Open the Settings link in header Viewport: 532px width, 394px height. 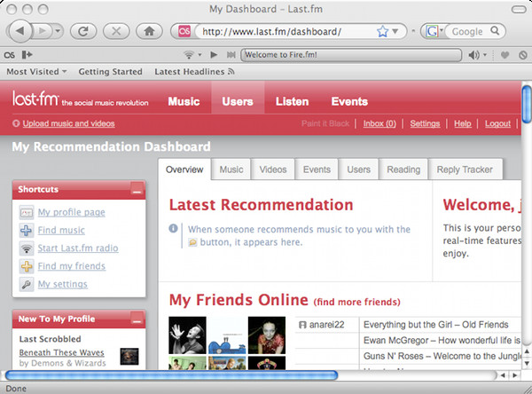(x=425, y=123)
